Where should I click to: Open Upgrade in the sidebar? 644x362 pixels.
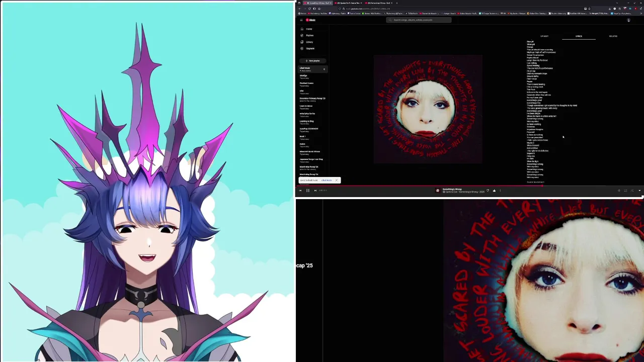[307, 49]
